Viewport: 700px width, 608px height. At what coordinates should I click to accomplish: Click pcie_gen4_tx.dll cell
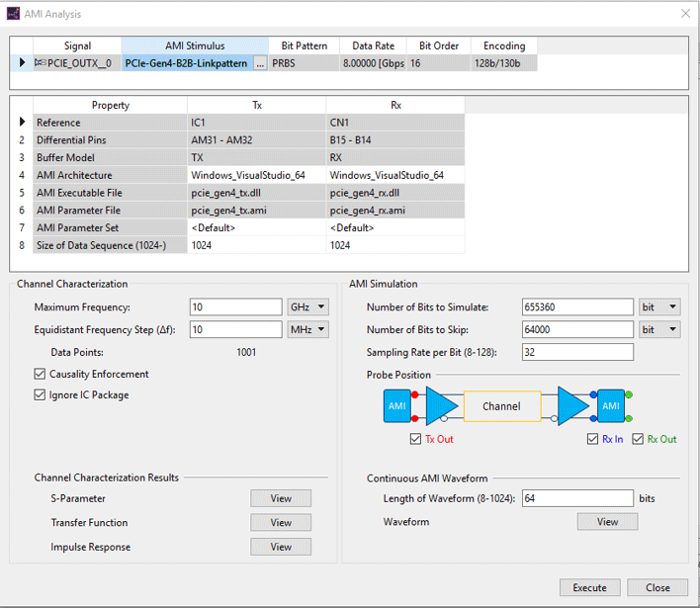click(257, 193)
